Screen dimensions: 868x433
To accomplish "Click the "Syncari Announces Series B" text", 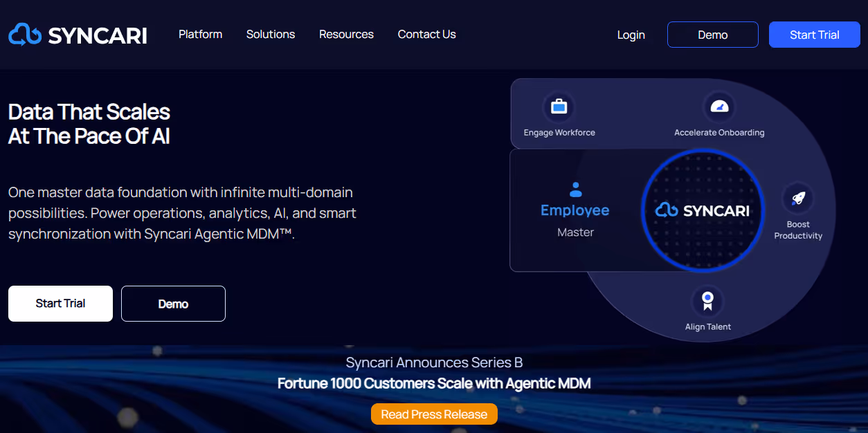I will tap(434, 362).
